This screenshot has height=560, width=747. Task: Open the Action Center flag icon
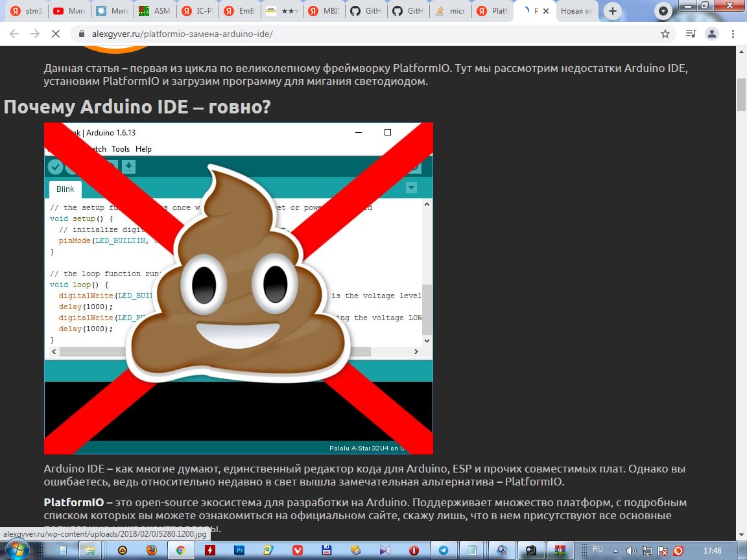coord(662,551)
